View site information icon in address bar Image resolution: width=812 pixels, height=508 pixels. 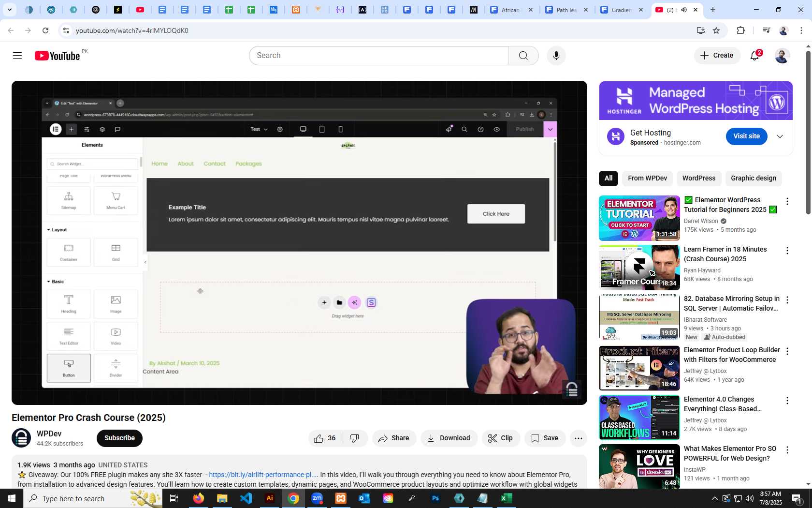coord(66,30)
